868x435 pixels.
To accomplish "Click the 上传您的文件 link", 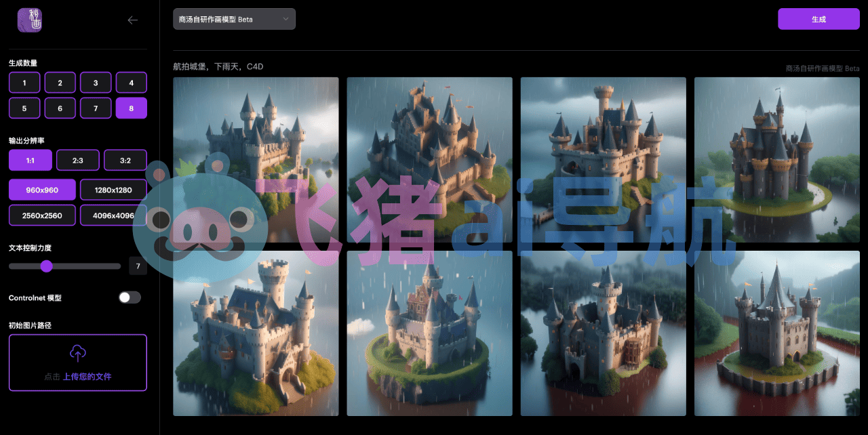I will point(87,377).
